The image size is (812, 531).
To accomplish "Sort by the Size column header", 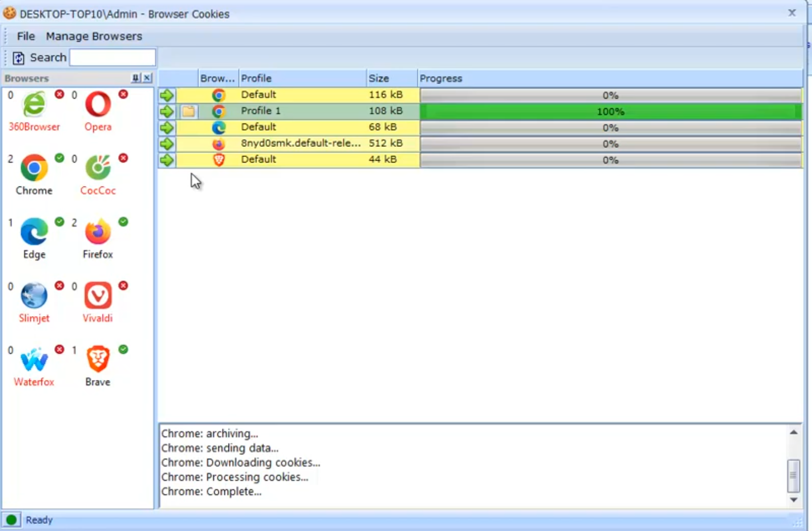I will [392, 79].
